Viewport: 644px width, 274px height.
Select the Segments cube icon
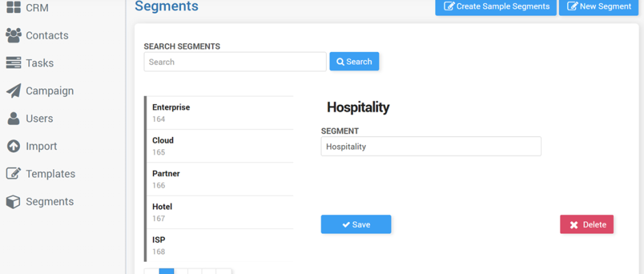[x=14, y=201]
